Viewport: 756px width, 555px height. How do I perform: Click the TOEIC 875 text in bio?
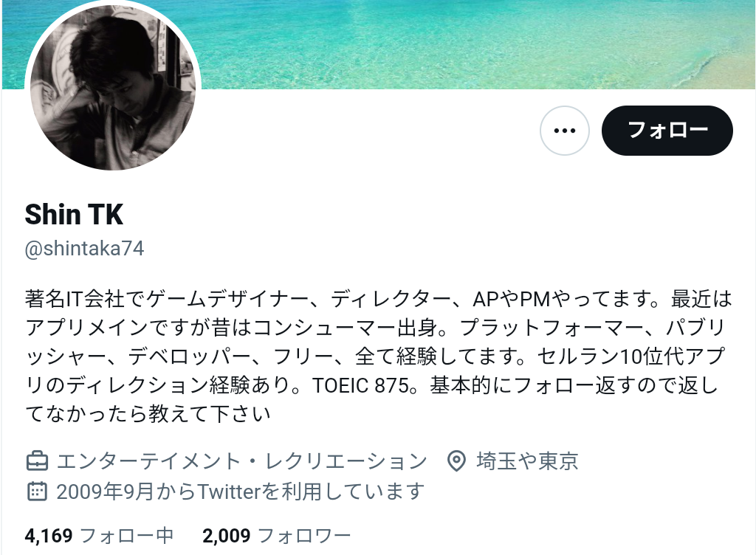pos(361,385)
